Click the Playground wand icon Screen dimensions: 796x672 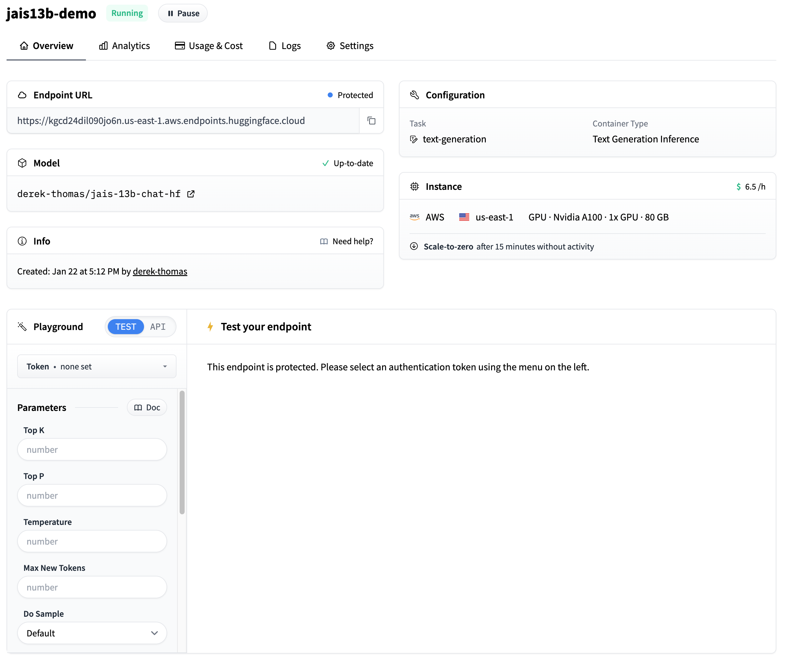tap(22, 327)
